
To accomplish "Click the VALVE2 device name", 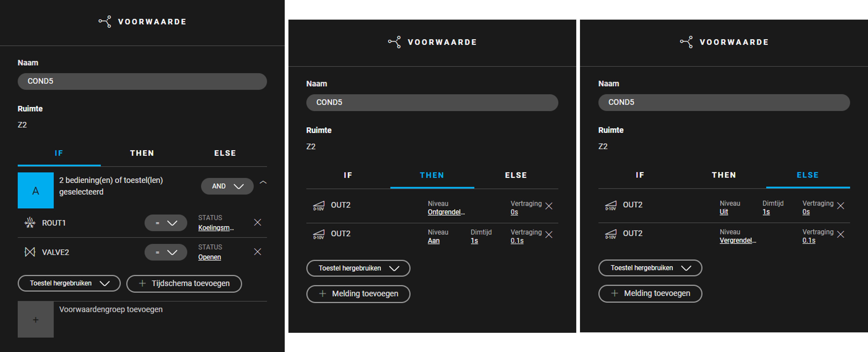I will (56, 252).
